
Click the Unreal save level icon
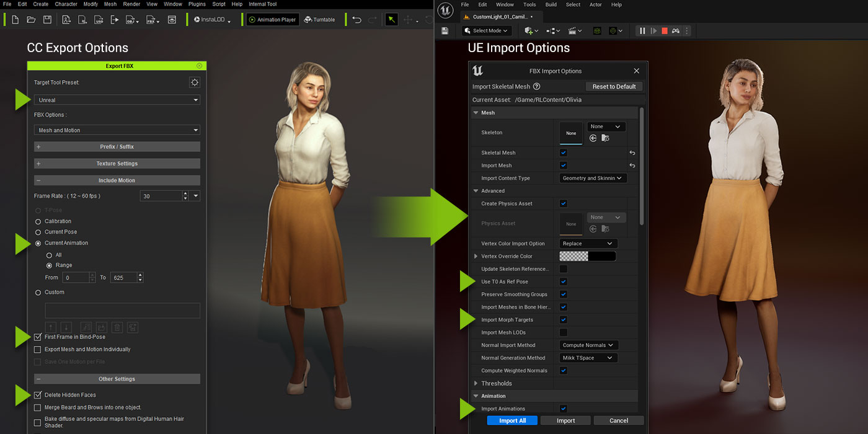445,30
